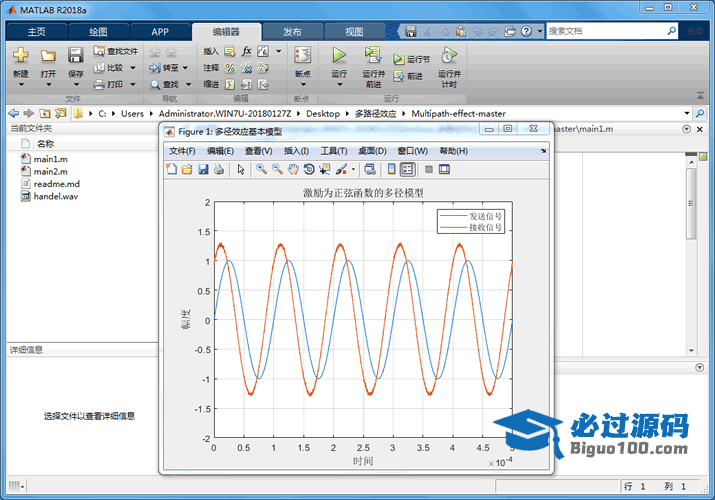Toggle the Rotate 3D tool in Figure 1
This screenshot has height=500, width=715.
pyautogui.click(x=309, y=170)
